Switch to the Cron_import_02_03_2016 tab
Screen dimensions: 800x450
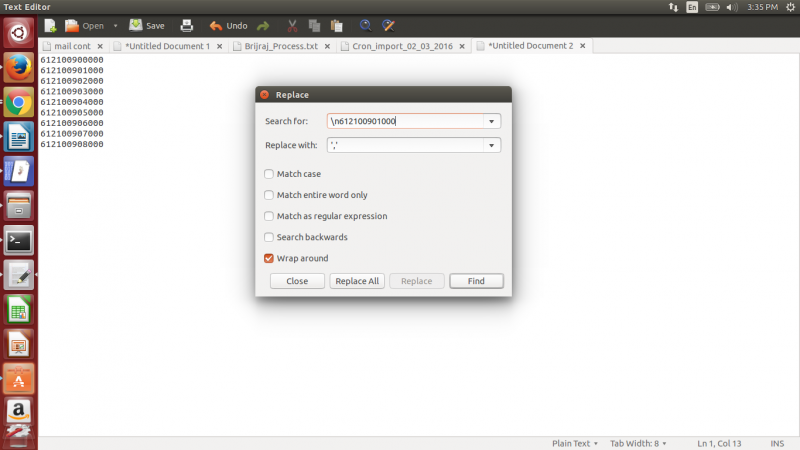[x=403, y=46]
